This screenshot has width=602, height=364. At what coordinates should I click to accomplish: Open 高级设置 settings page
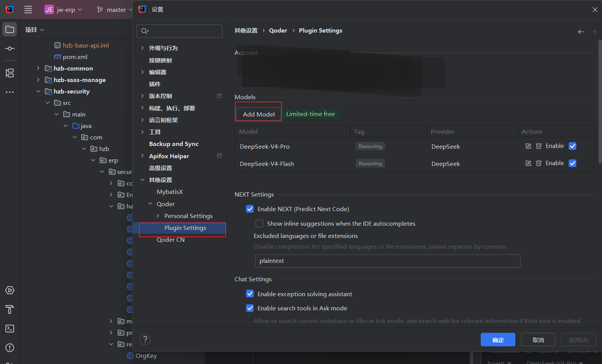tap(161, 168)
